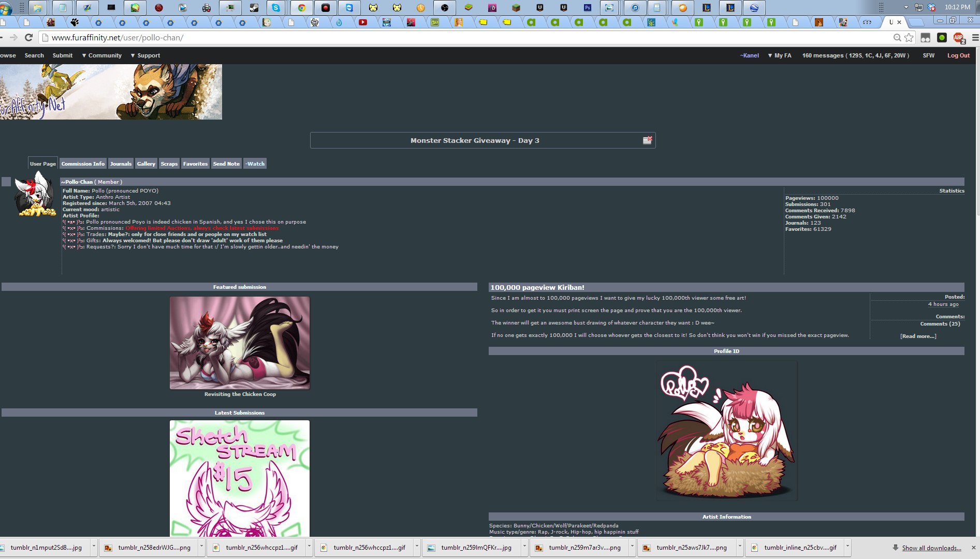The image size is (980, 559).
Task: Show all downloads
Action: click(931, 548)
